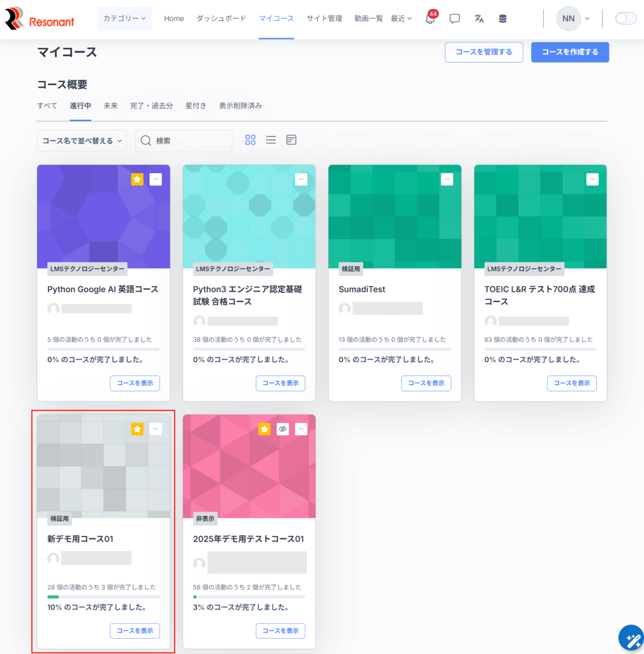This screenshot has height=654, width=644.
Task: Expand the カテゴリー dropdown
Action: pos(124,19)
